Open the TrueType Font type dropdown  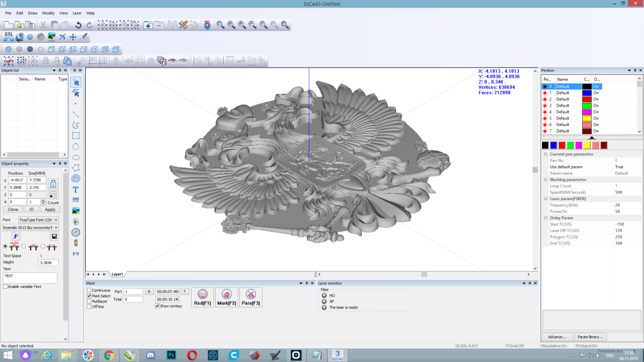click(38, 220)
